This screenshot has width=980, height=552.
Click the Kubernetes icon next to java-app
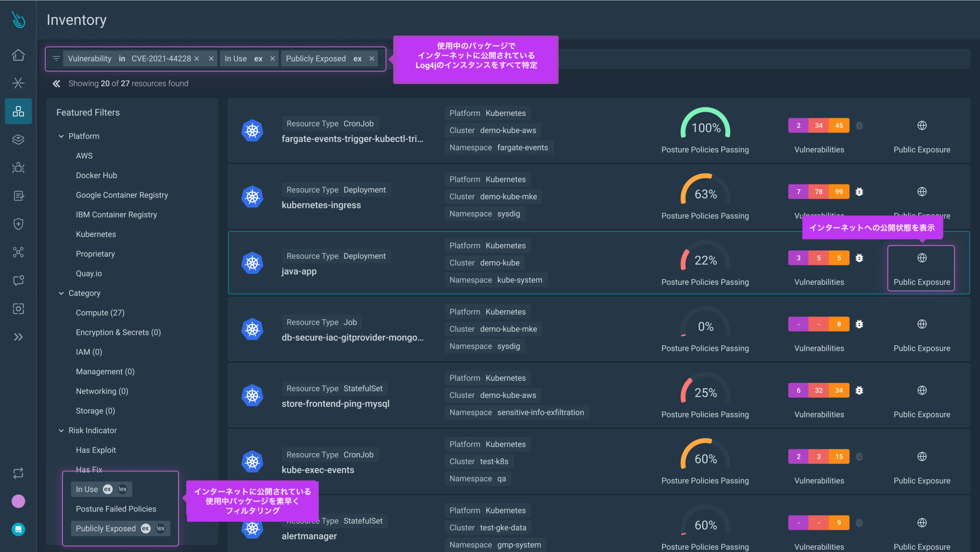(252, 263)
